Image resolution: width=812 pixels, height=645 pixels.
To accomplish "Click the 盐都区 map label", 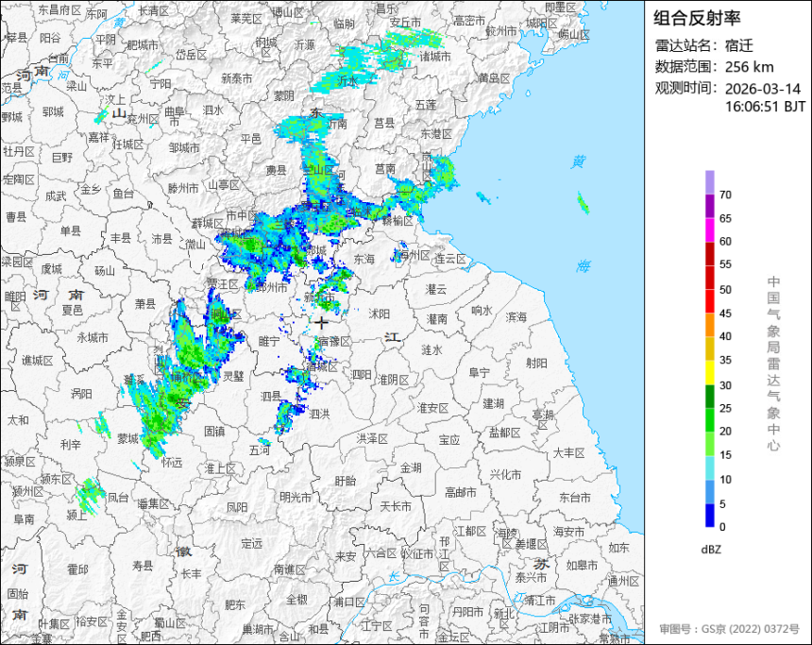I will click(505, 433).
